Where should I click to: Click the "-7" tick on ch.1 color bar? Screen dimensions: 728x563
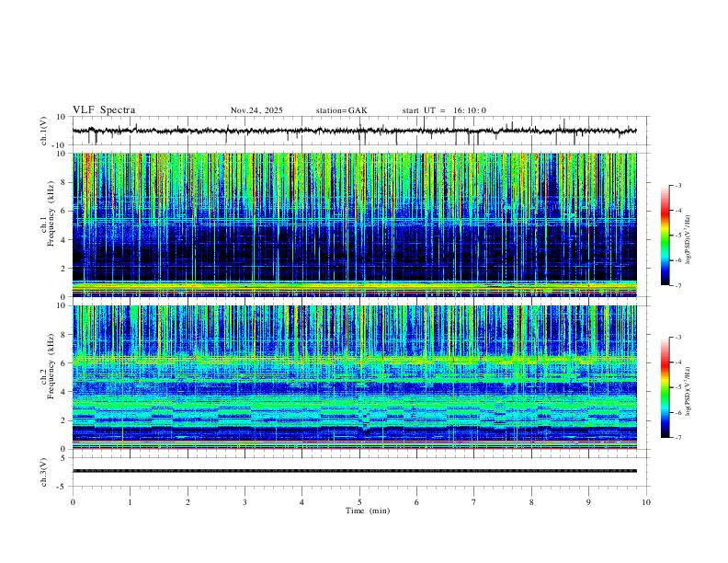point(677,285)
